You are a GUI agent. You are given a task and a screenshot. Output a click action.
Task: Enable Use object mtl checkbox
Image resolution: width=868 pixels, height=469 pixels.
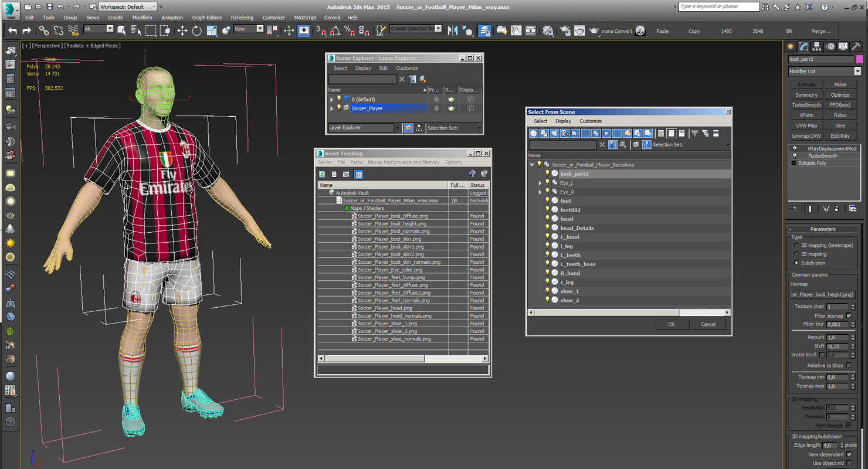tap(849, 463)
